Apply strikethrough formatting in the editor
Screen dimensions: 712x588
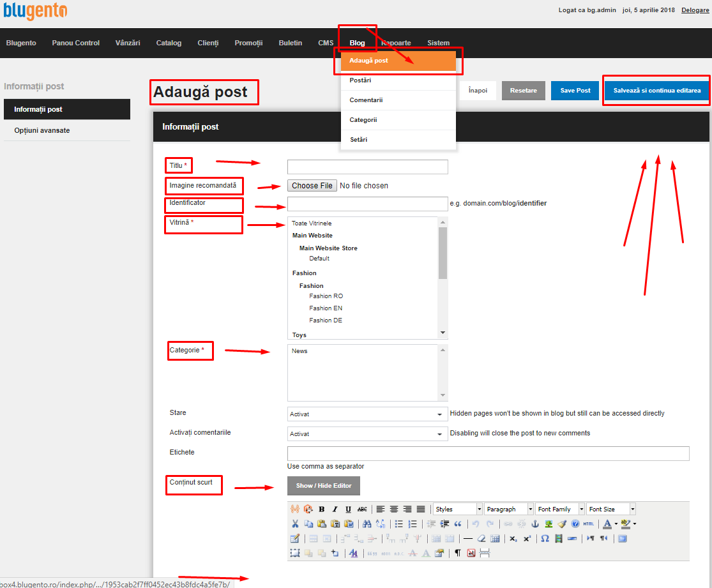click(362, 509)
